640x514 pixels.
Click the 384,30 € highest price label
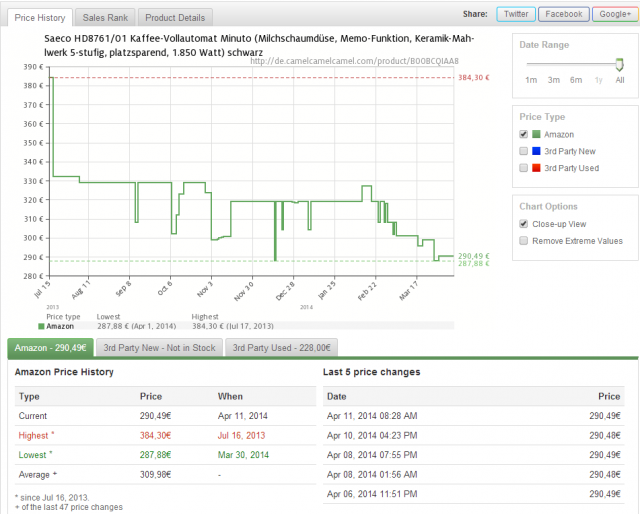[473, 78]
